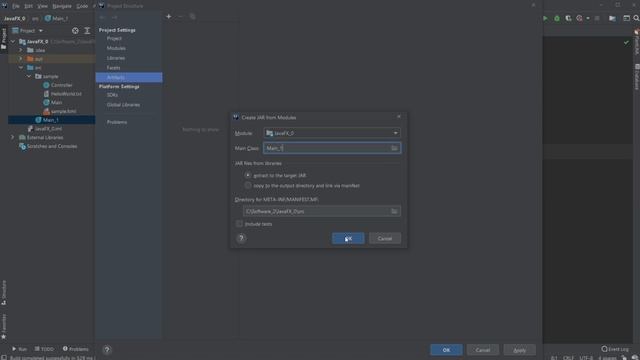This screenshot has width=640, height=360.
Task: Expand the .idea folder
Action: 21,50
